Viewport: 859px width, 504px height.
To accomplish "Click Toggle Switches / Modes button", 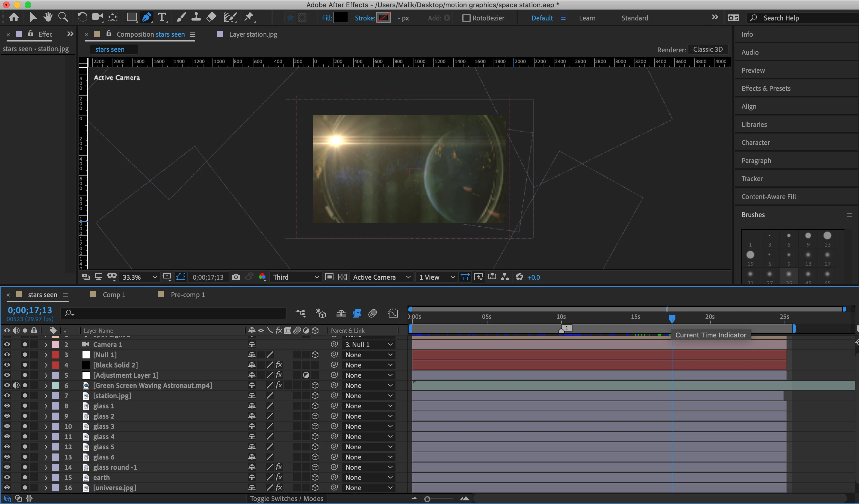I will tap(286, 499).
